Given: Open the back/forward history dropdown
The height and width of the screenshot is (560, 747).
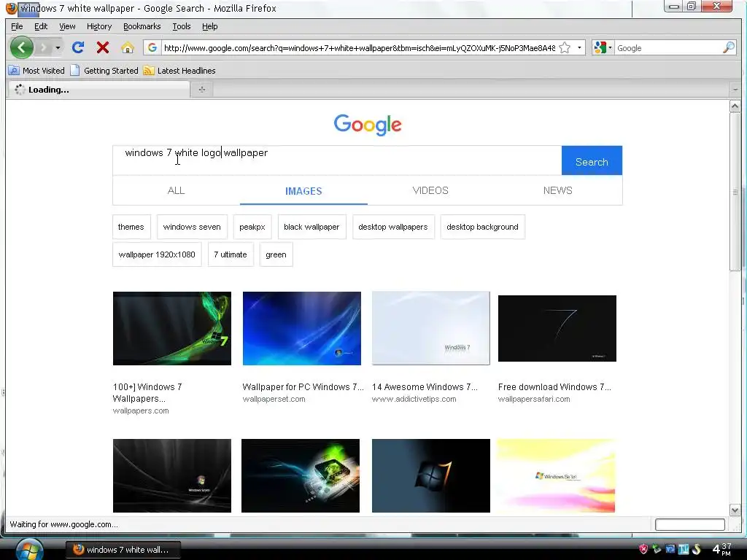Looking at the screenshot, I should pyautogui.click(x=58, y=47).
